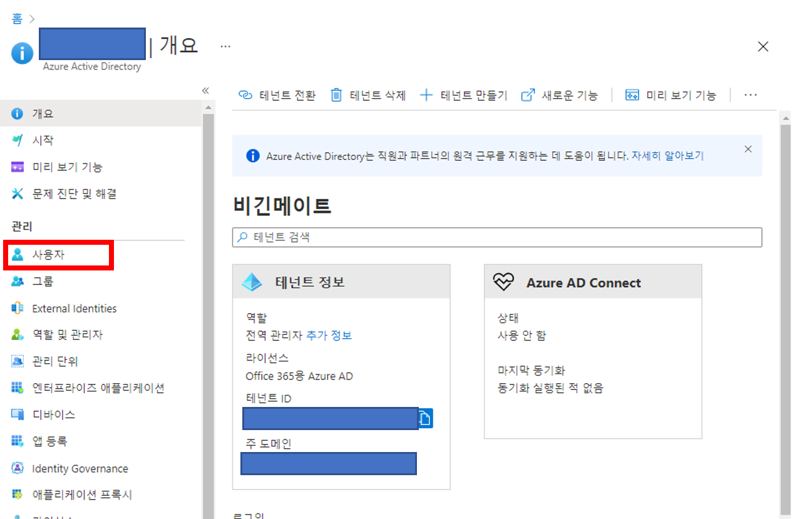Click 테넌트 전환 switch icon
The width and height of the screenshot is (812, 519).
[x=245, y=95]
